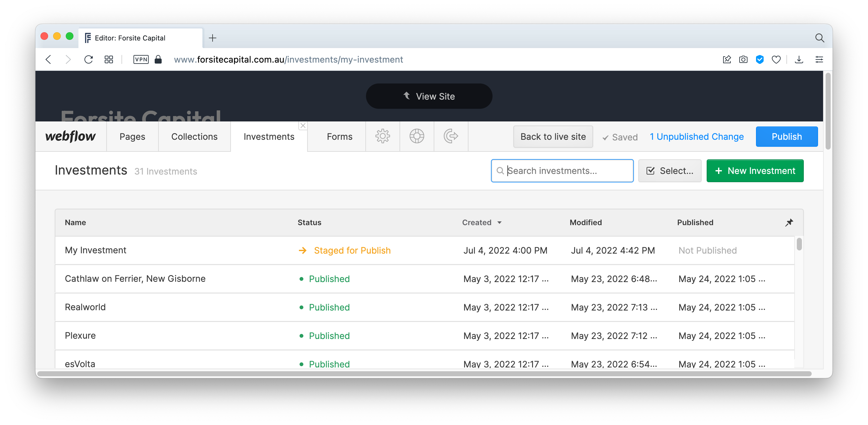
Task: Click Jul 4, 2022 4:42 PM modified date
Action: click(613, 250)
